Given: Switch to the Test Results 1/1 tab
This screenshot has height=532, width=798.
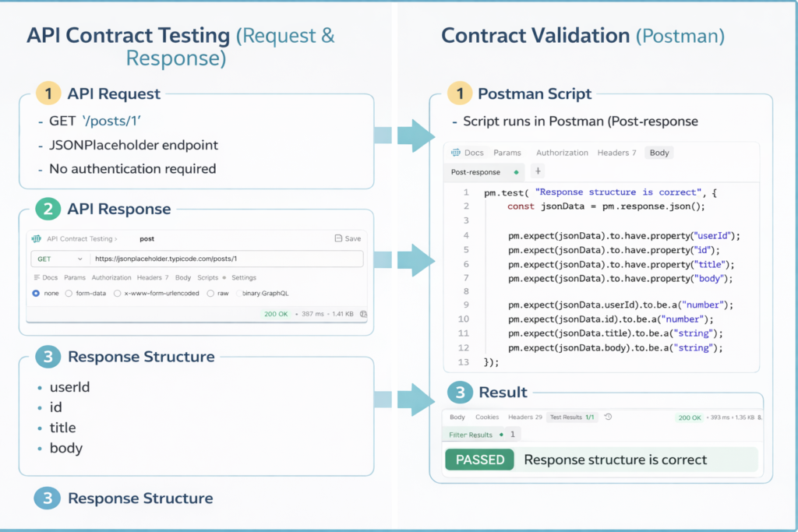Looking at the screenshot, I should pos(572,417).
